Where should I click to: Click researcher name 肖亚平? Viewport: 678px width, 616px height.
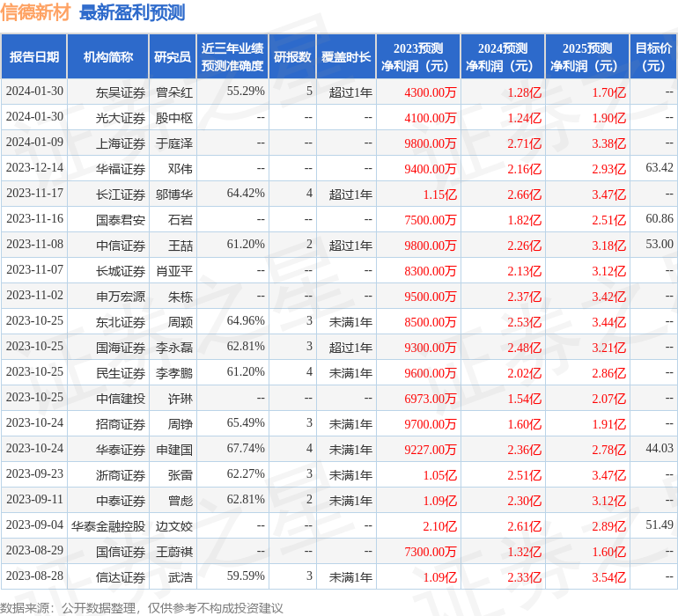click(x=174, y=271)
